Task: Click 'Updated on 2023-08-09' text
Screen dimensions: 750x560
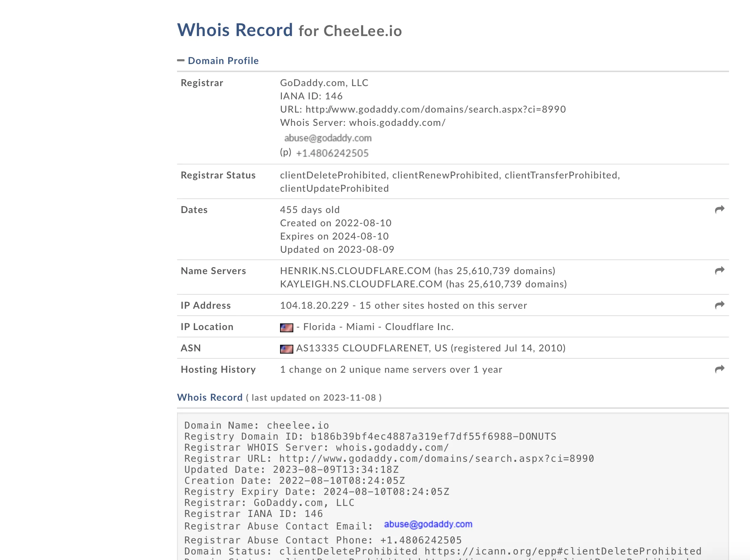Action: [x=337, y=249]
